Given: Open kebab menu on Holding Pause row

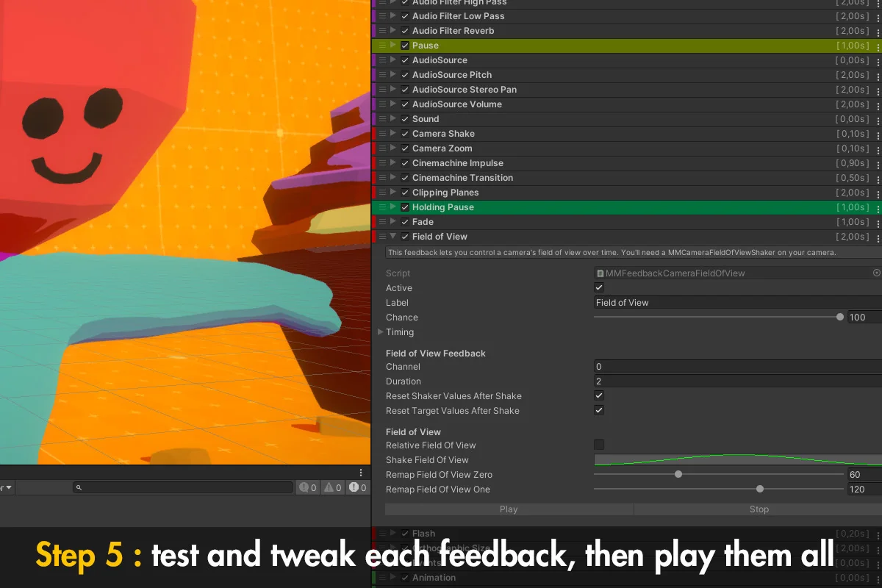Looking at the screenshot, I should [878, 207].
